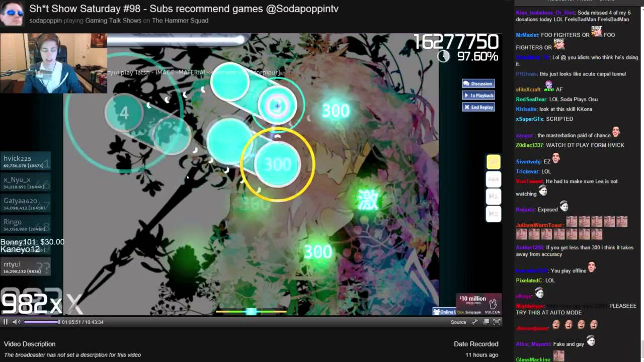Click the Video Description heading

(30, 344)
